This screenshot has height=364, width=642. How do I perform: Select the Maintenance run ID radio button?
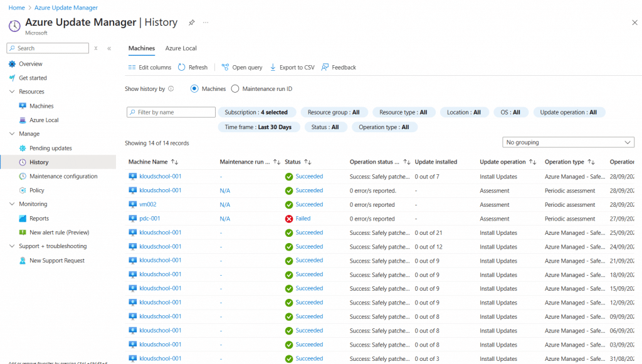[x=235, y=89]
